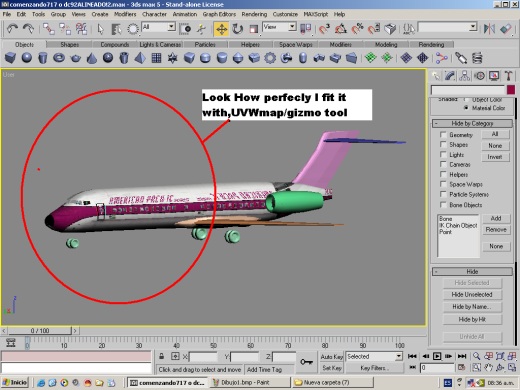
Task: Create a Sphere primitive from Objects shelf
Action: [27, 58]
